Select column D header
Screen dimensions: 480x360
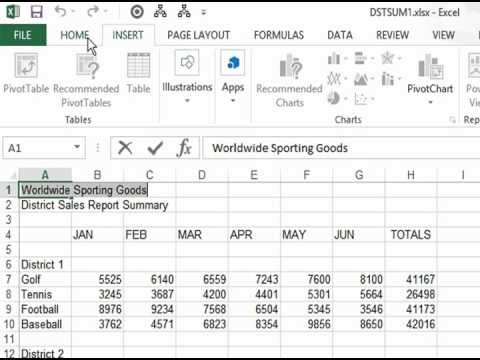[x=202, y=175]
